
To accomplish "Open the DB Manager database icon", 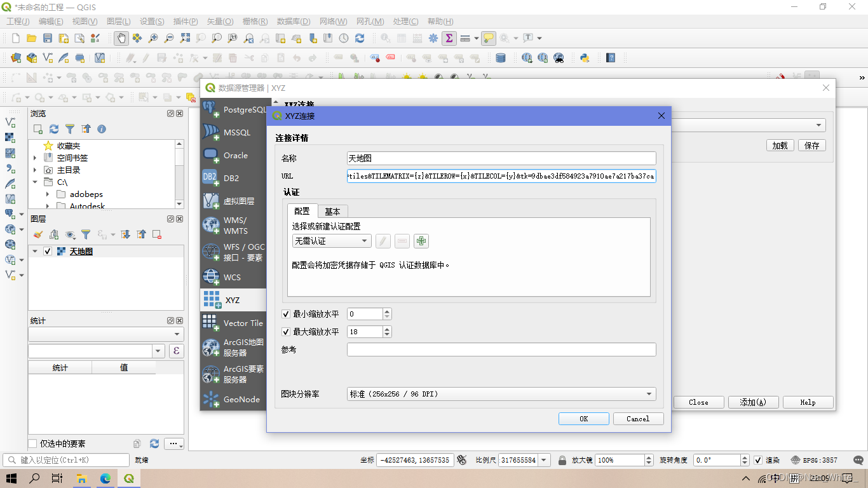I will pyautogui.click(x=501, y=58).
